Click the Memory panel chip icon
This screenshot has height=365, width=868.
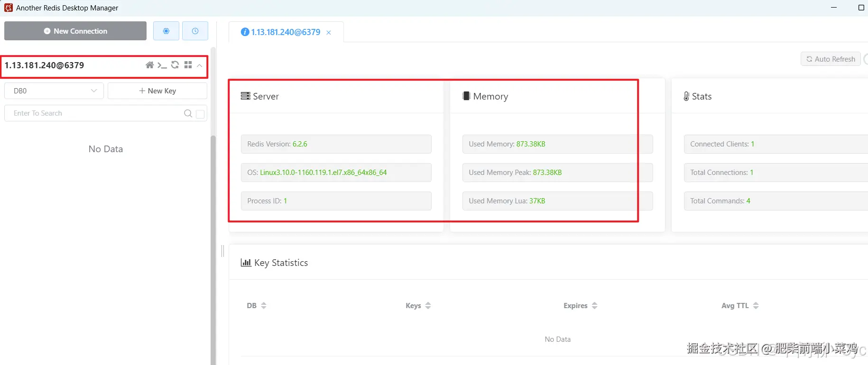[466, 96]
